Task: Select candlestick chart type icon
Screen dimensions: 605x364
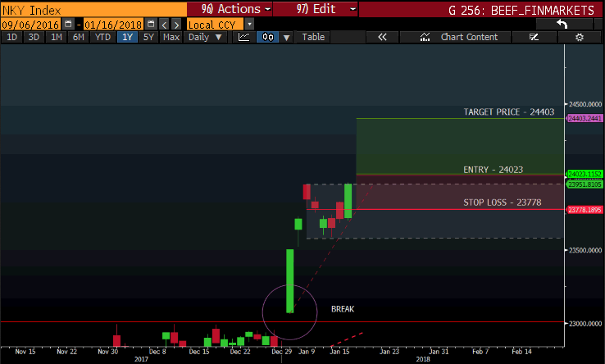Action: 267,37
